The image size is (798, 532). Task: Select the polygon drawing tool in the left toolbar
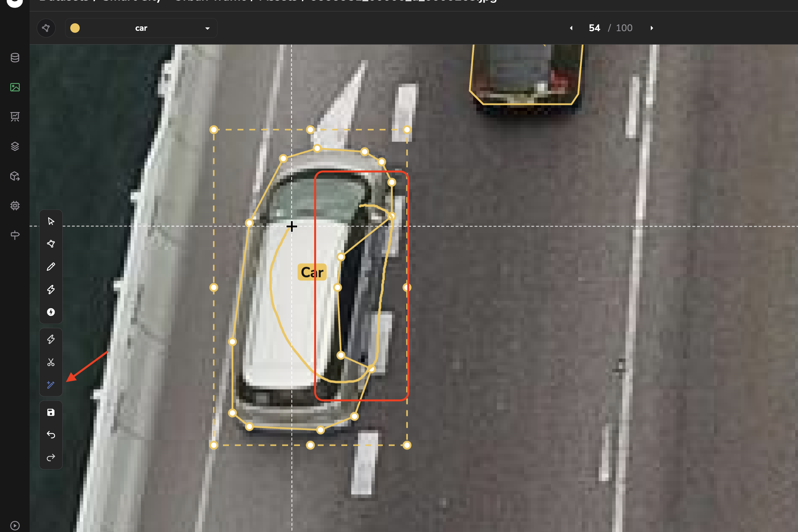(x=51, y=244)
